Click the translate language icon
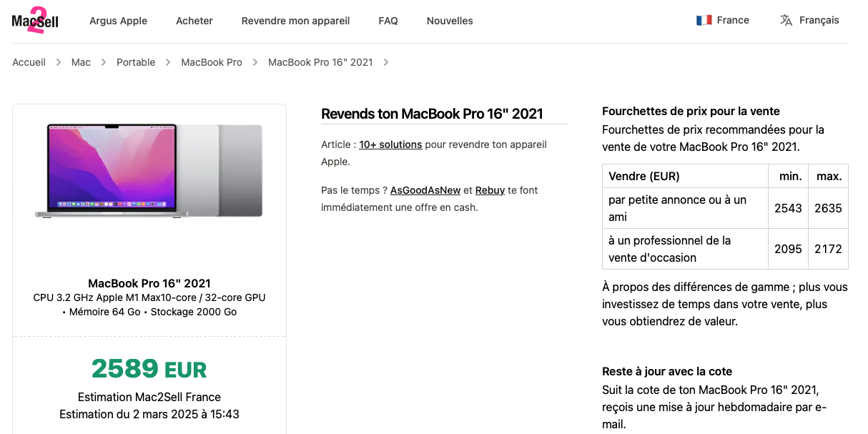 pos(786,20)
